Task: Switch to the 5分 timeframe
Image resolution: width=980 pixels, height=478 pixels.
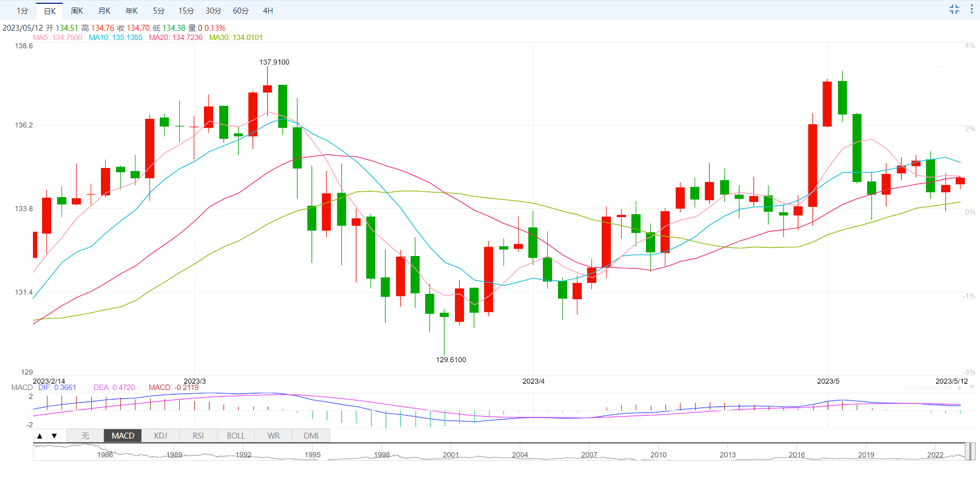Action: click(x=159, y=11)
